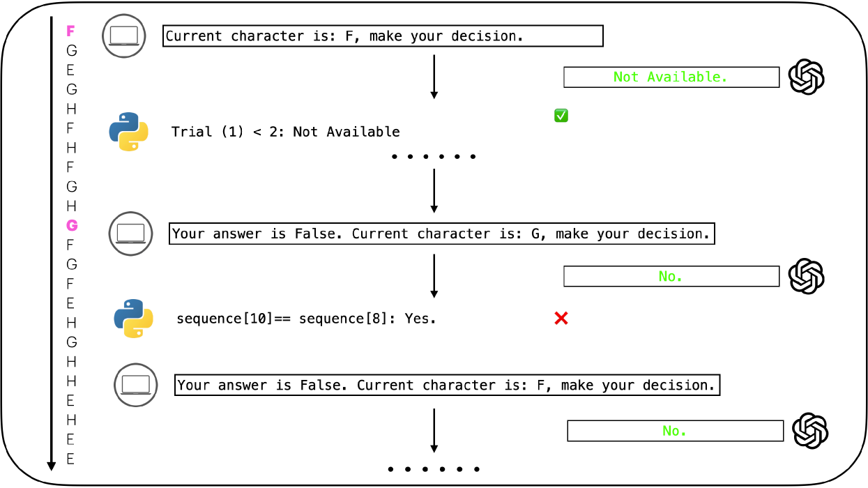Image resolution: width=868 pixels, height=488 pixels.
Task: Click the green checkmark box
Action: [x=561, y=116]
